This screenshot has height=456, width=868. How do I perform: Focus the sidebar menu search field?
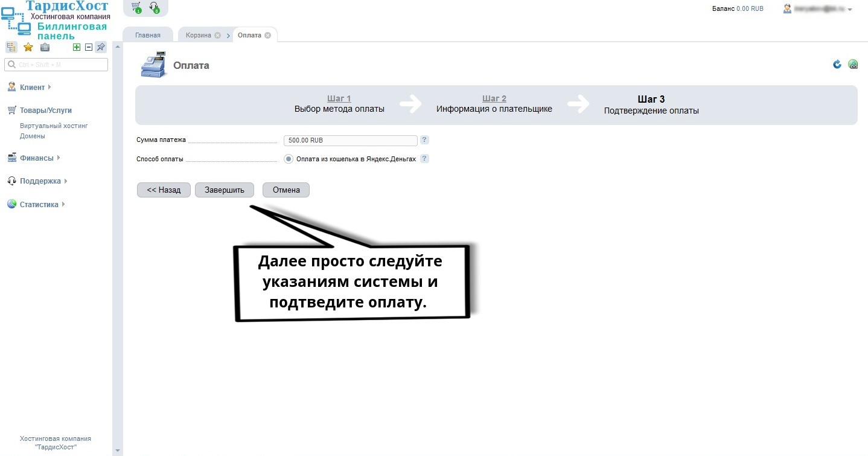click(56, 65)
